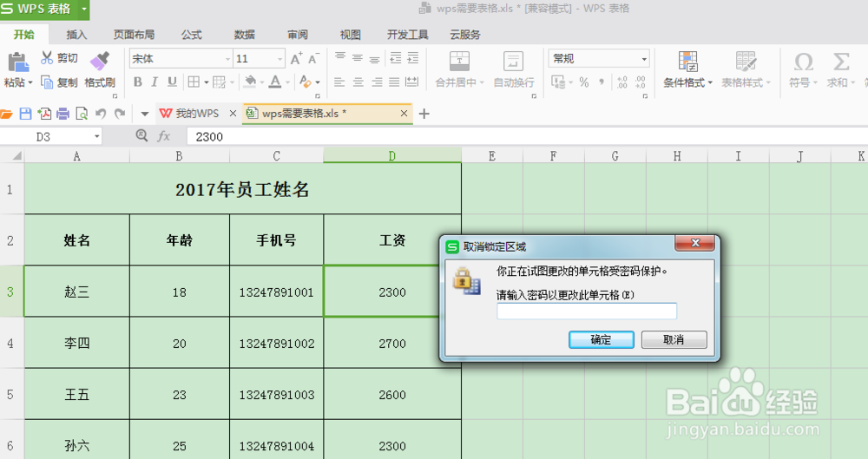
Task: Click the distributed alignment icon
Action: 411,82
